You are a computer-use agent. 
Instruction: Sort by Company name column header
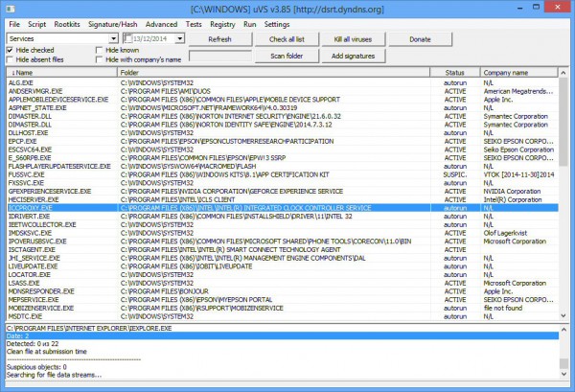coord(518,73)
